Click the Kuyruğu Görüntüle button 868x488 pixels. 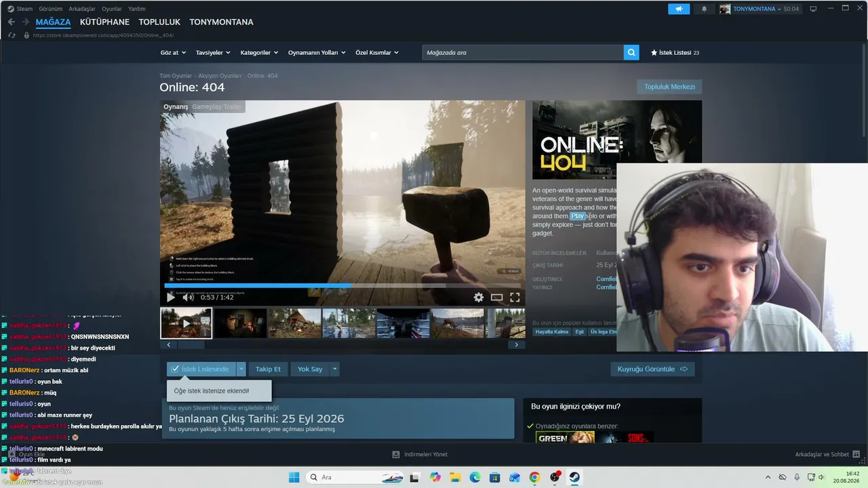652,369
